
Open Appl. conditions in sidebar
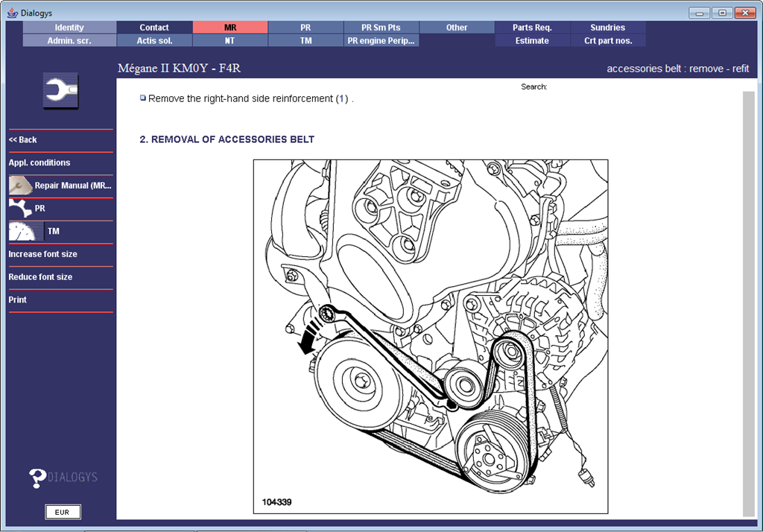[39, 162]
